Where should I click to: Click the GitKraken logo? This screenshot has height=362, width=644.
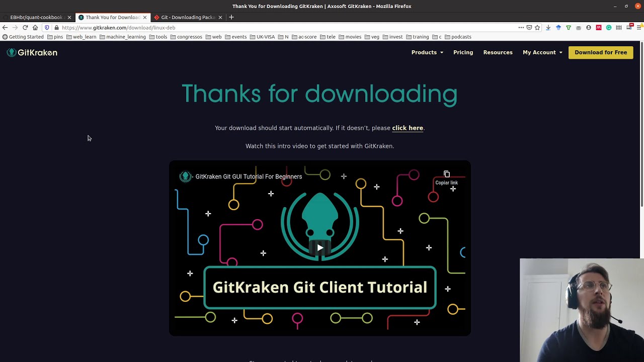click(x=32, y=52)
